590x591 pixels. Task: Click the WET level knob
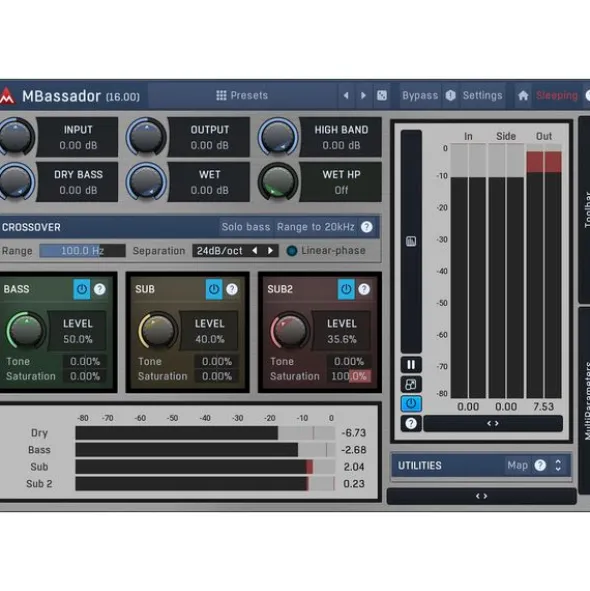tap(146, 182)
